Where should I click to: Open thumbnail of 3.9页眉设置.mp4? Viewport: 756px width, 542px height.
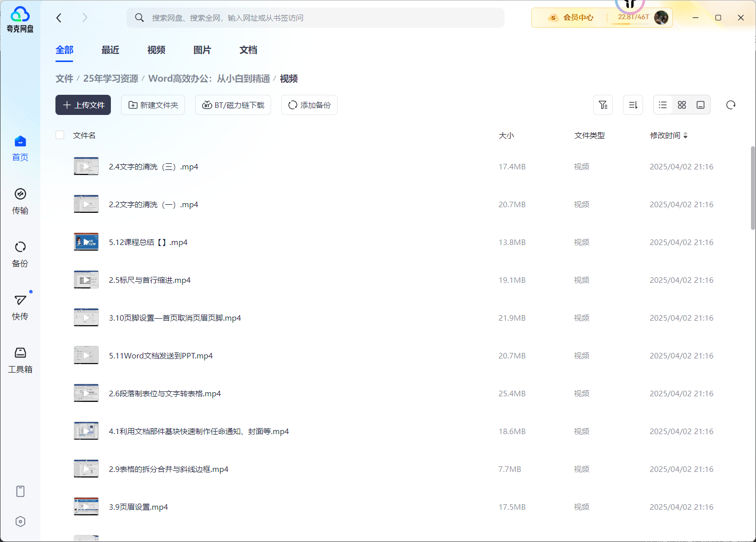click(86, 507)
